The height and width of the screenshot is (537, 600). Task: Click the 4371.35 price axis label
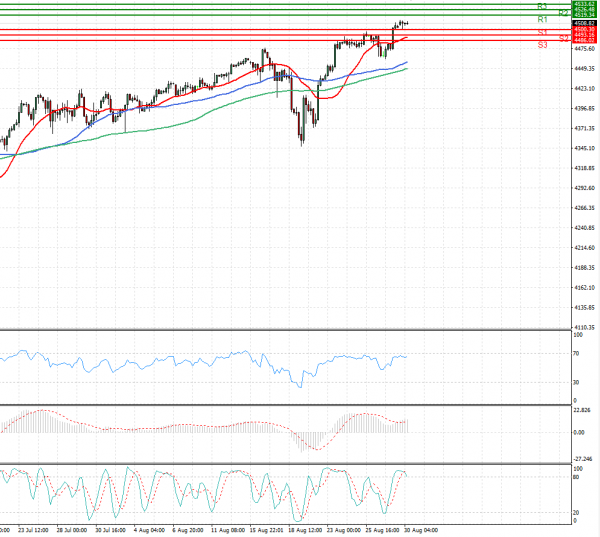(x=584, y=128)
